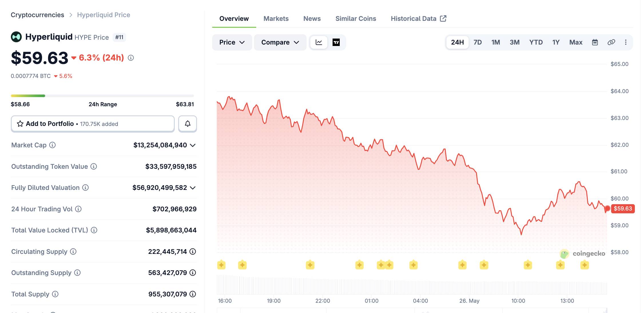Click the leftmost yellow news marker under the chart
Screen dimensions: 644x313
point(221,265)
